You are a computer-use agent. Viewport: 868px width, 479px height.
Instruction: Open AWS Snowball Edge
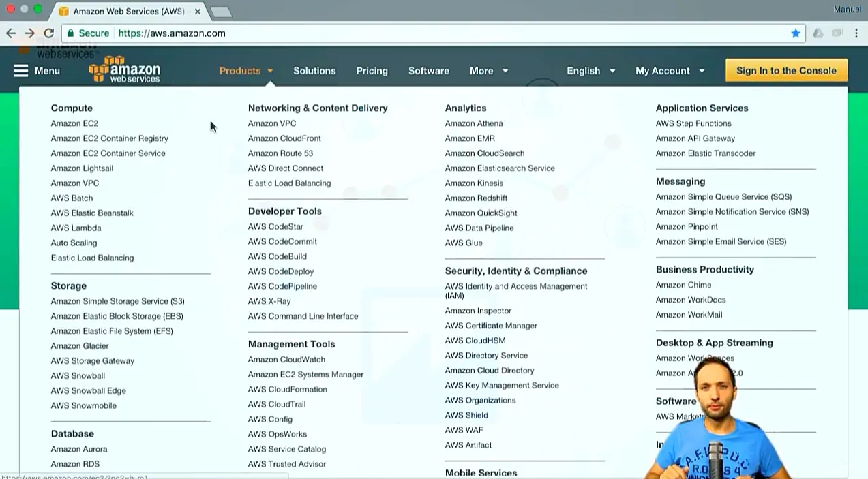point(88,391)
